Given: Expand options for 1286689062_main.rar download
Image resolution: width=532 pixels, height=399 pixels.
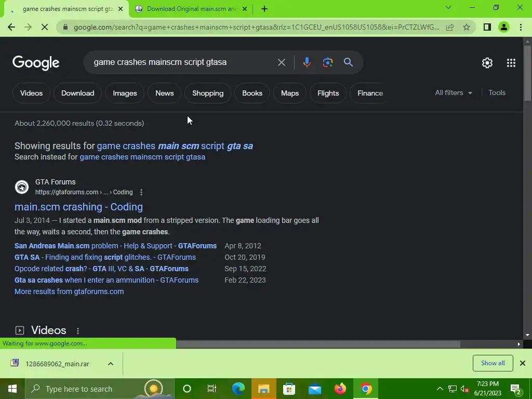Looking at the screenshot, I should click(x=111, y=364).
